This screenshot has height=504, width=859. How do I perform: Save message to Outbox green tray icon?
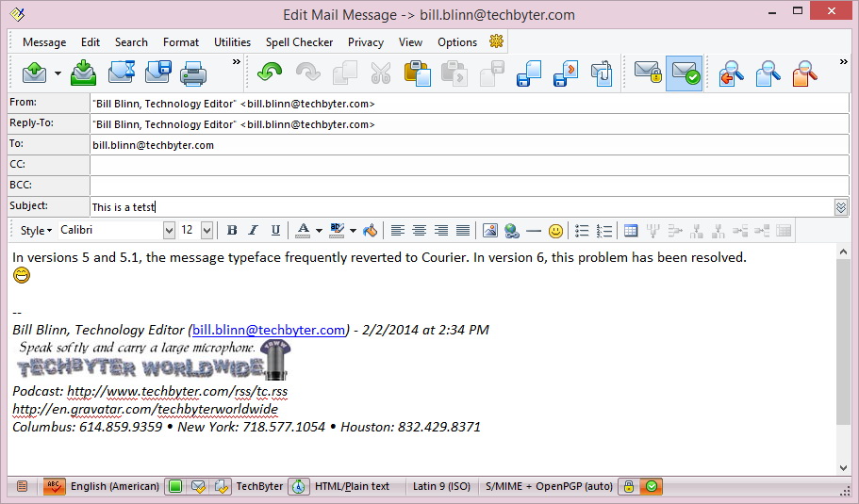[83, 73]
